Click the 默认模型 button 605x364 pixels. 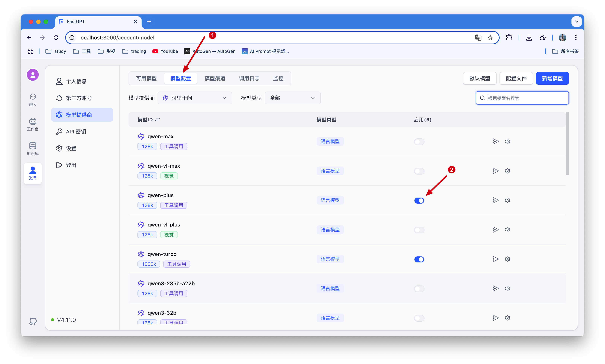click(480, 78)
